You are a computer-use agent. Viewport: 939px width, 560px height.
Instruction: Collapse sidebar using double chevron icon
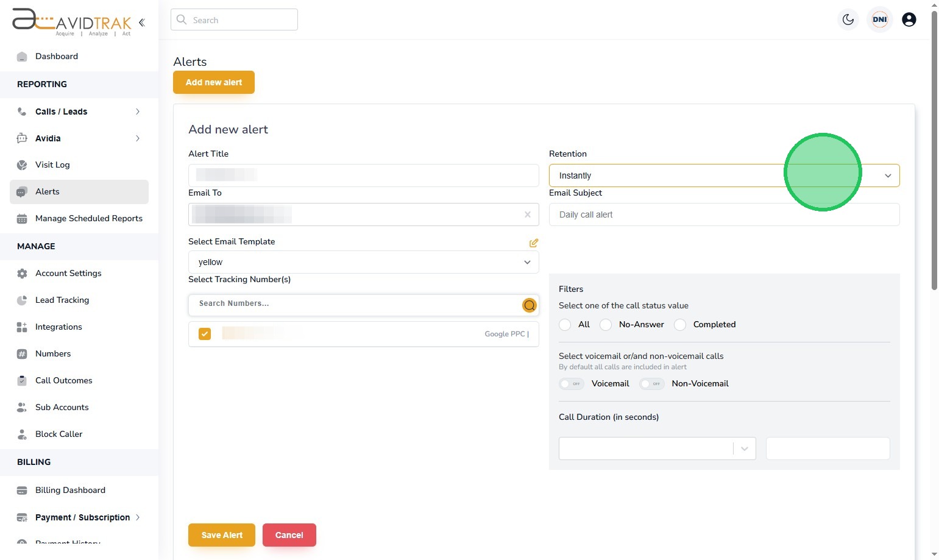click(x=141, y=23)
